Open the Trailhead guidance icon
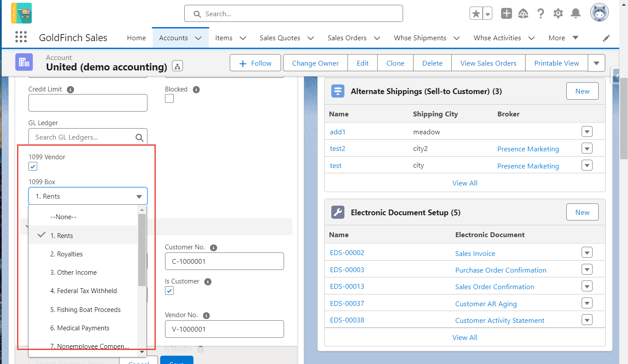 click(523, 14)
